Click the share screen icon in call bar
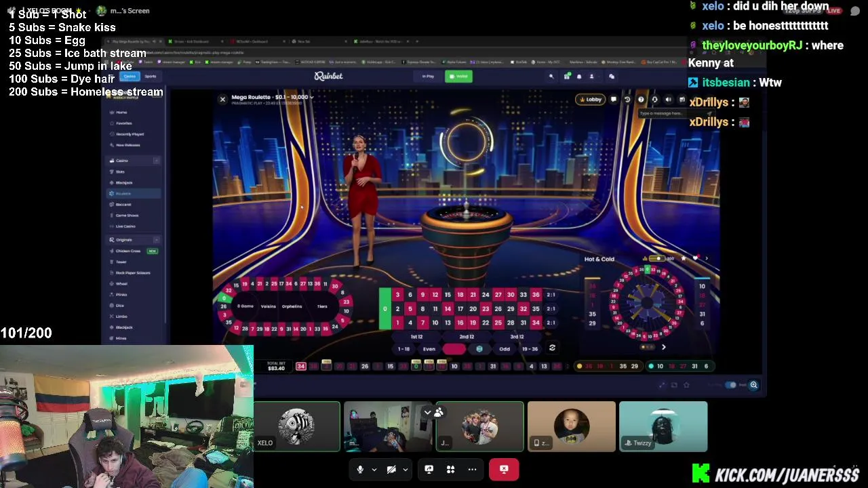This screenshot has height=488, width=868. pos(429,469)
